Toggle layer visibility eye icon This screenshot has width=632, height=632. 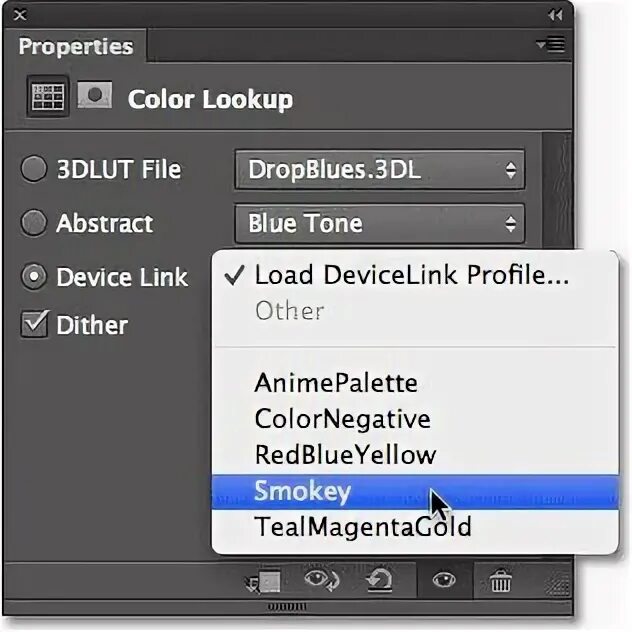tap(445, 580)
